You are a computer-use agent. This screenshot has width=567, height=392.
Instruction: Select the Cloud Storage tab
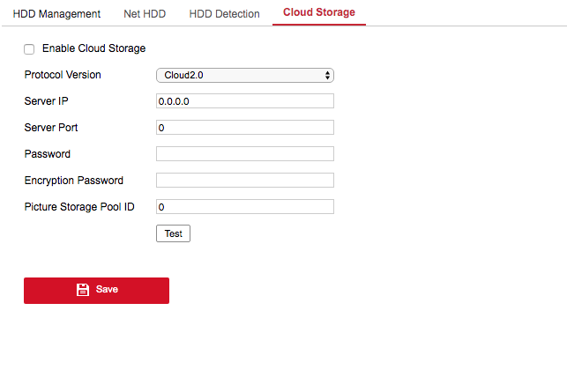318,13
